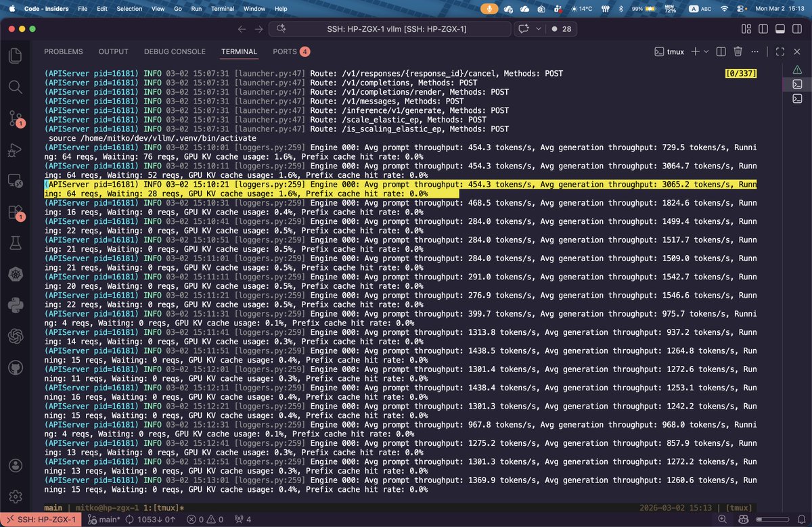Open the View menu
Screen dimensions: 812x527
click(x=159, y=9)
